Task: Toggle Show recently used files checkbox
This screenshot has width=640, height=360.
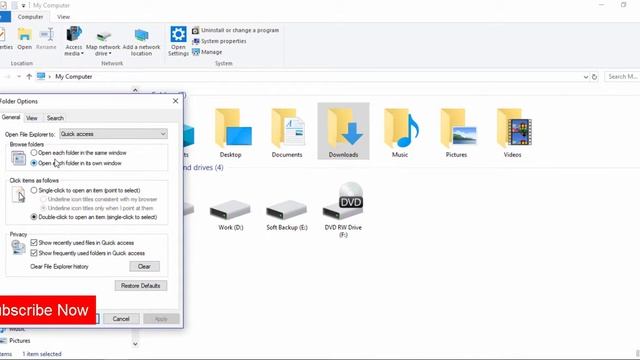Action: pos(34,242)
